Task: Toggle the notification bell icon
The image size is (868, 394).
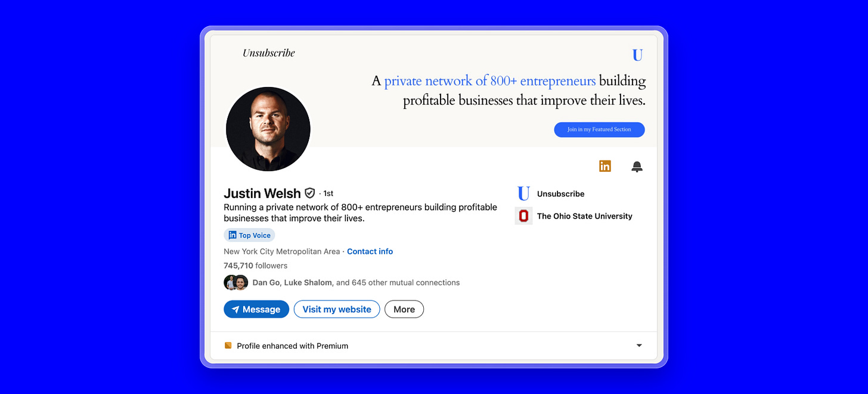Action: [x=637, y=167]
